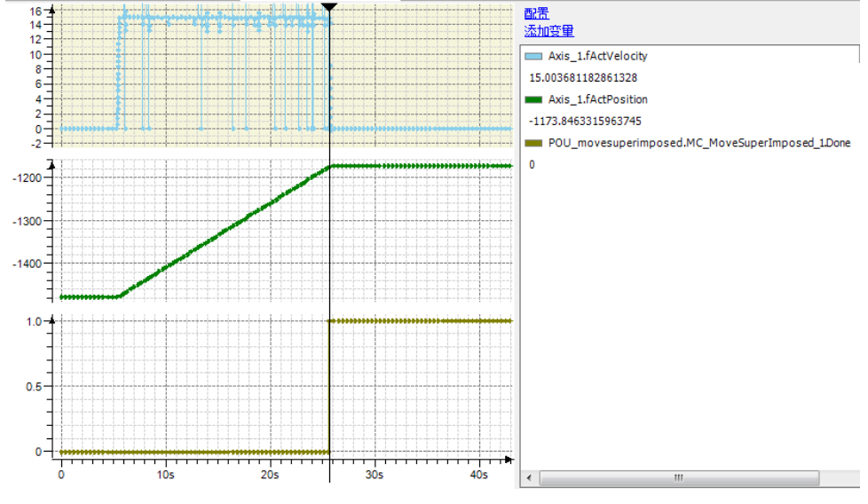Click the position value -1173.8463315963745
868x504 pixels.
[585, 122]
